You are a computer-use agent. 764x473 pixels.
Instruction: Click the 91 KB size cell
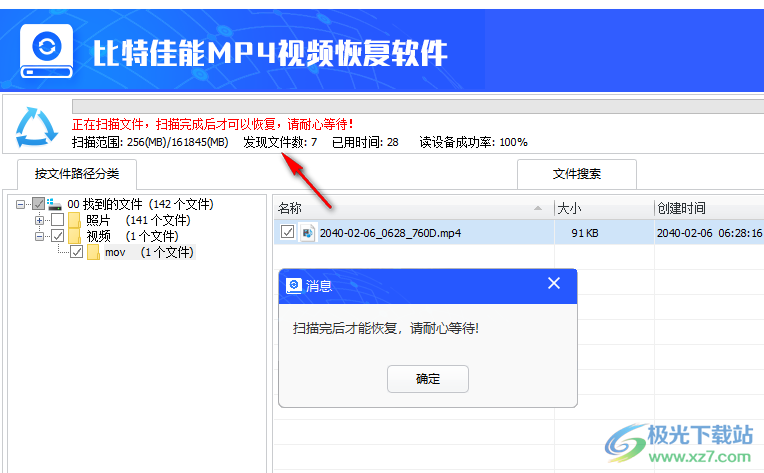pos(585,233)
